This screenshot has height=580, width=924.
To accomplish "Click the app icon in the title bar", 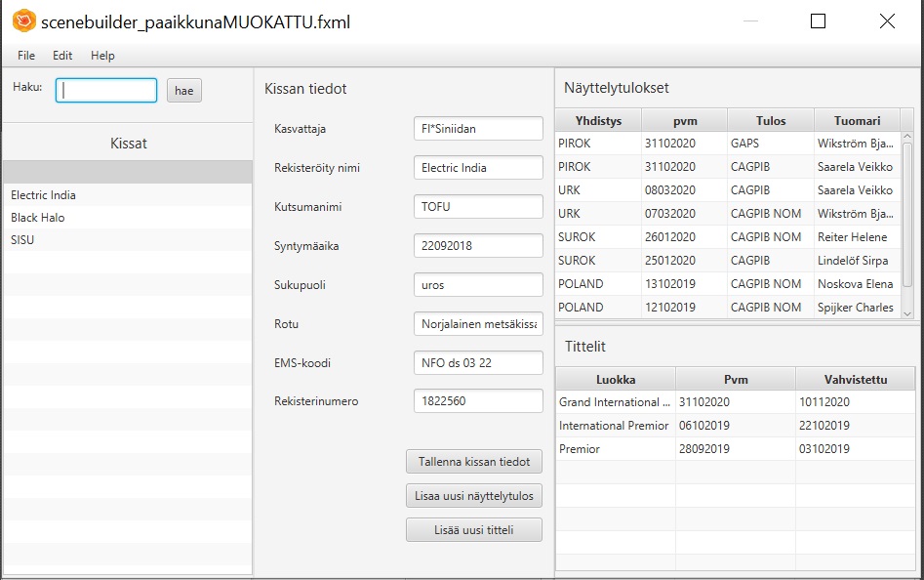I will pyautogui.click(x=26, y=21).
